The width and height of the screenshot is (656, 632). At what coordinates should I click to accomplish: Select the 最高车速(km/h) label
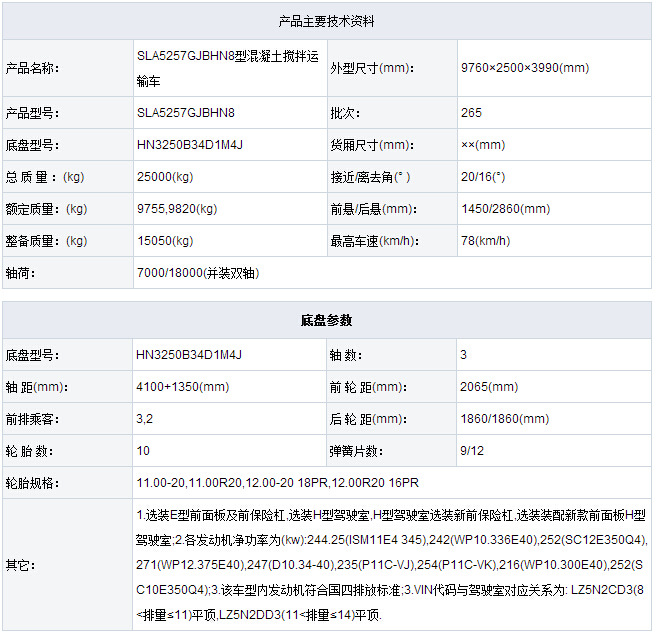[375, 241]
